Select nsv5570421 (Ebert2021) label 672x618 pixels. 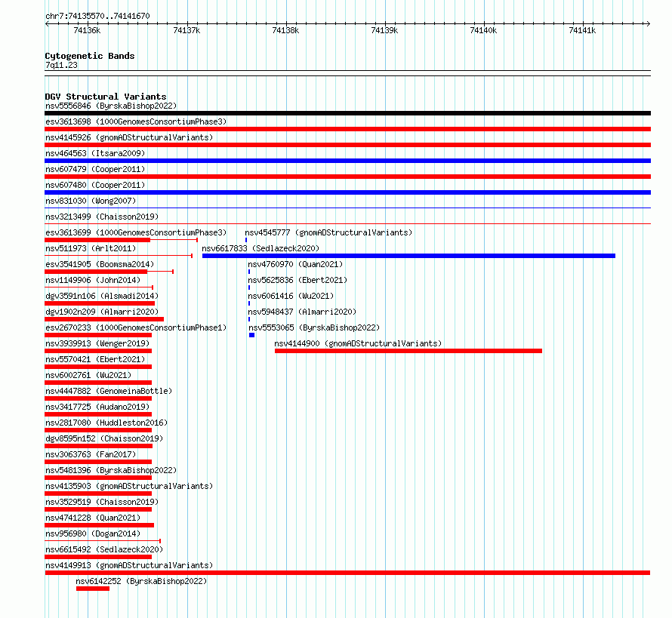[95, 359]
